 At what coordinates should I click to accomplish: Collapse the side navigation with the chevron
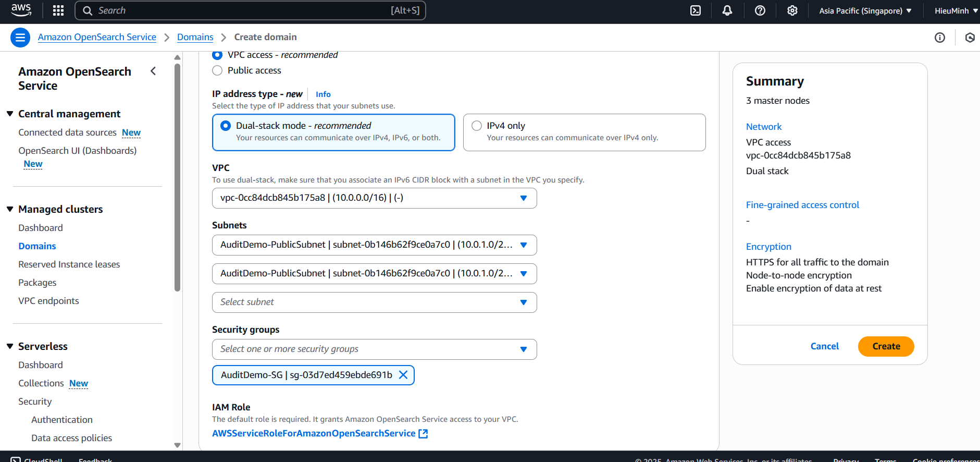pyautogui.click(x=153, y=71)
